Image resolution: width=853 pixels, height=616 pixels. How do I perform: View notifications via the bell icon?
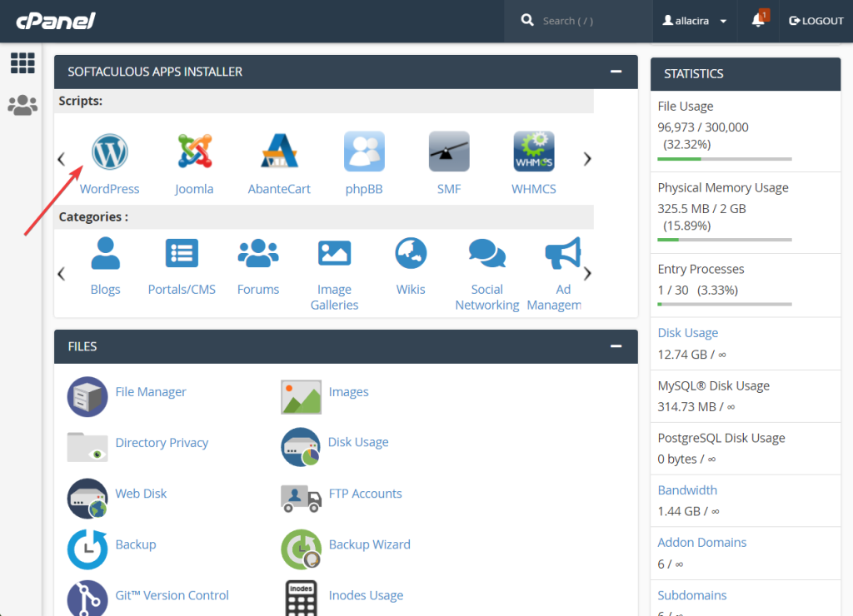pos(758,21)
